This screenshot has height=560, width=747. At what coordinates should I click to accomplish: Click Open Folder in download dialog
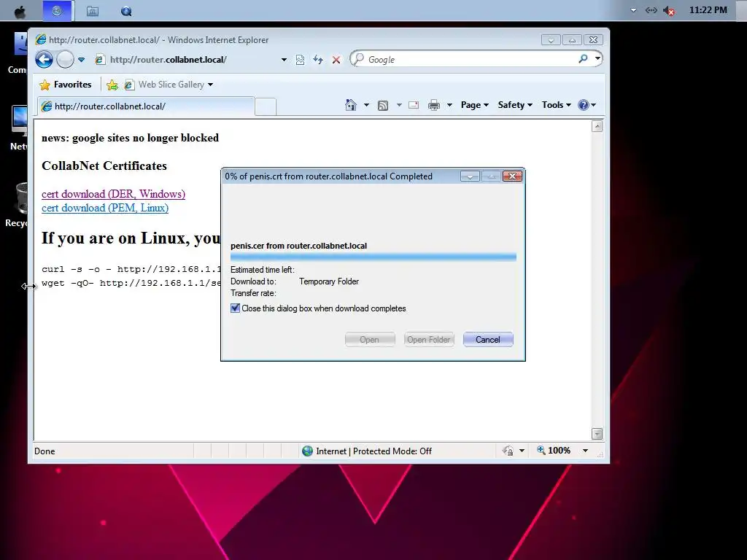(x=429, y=340)
